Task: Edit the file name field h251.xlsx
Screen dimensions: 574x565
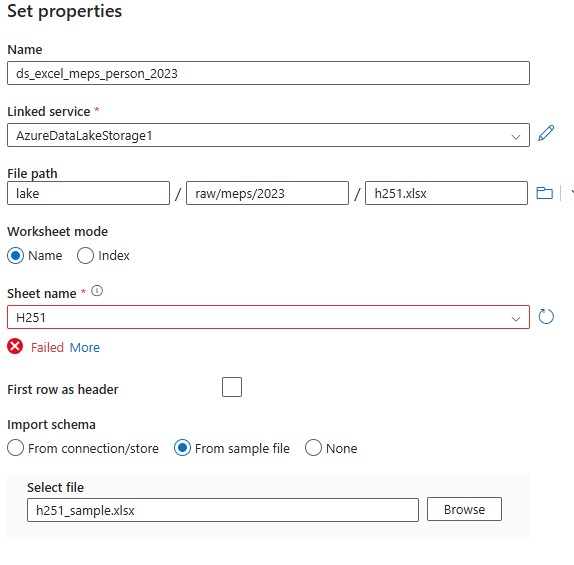Action: click(x=446, y=193)
